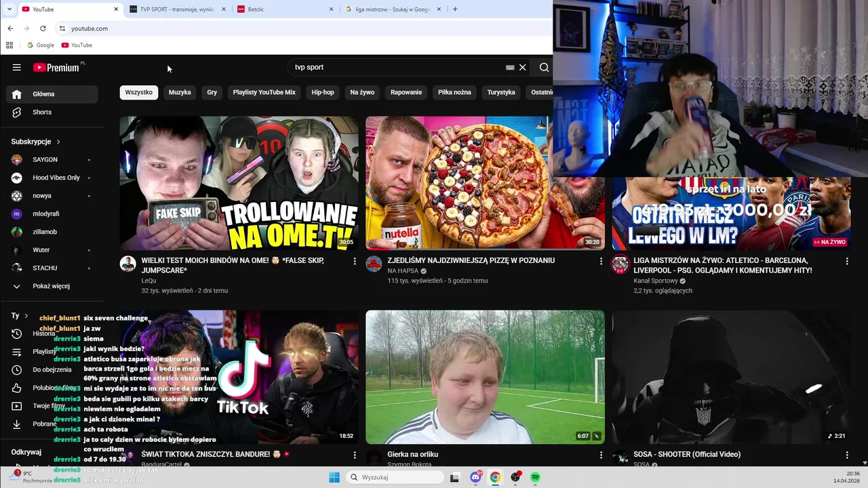
Task: Click the NA HAPSA channel name
Action: [403, 270]
